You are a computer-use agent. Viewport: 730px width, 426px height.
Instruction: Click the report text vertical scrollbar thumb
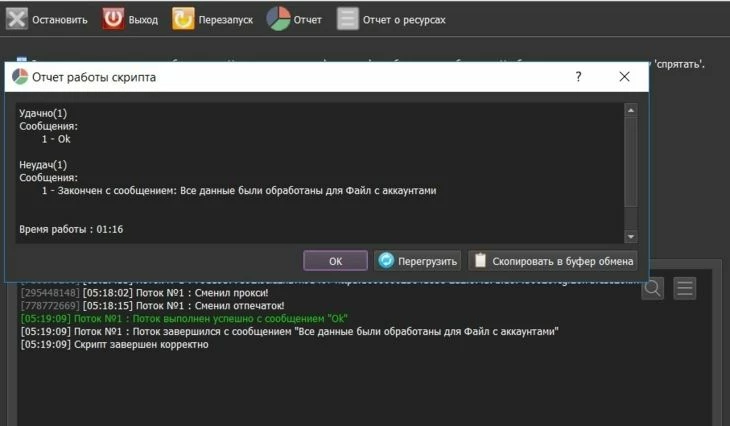630,162
